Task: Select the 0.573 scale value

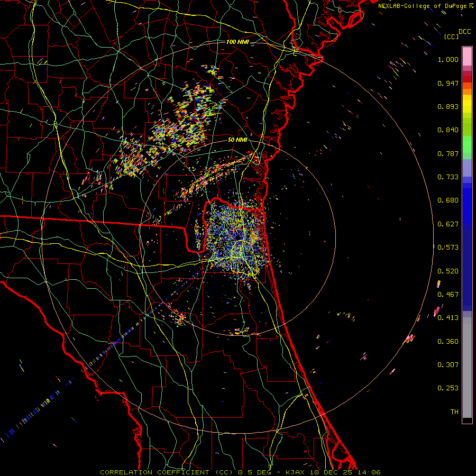Action: pyautogui.click(x=448, y=248)
